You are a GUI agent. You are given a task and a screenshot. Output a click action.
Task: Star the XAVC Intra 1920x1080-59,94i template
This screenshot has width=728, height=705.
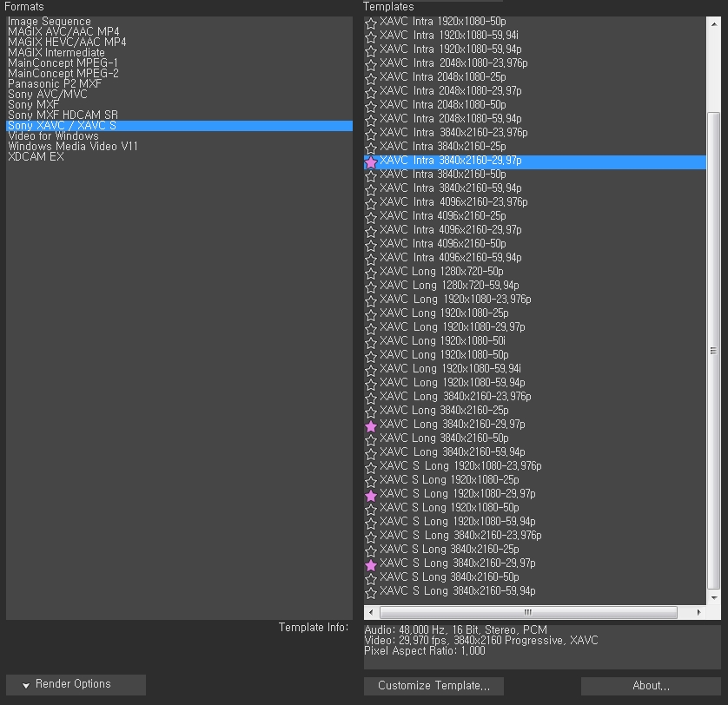coord(370,37)
